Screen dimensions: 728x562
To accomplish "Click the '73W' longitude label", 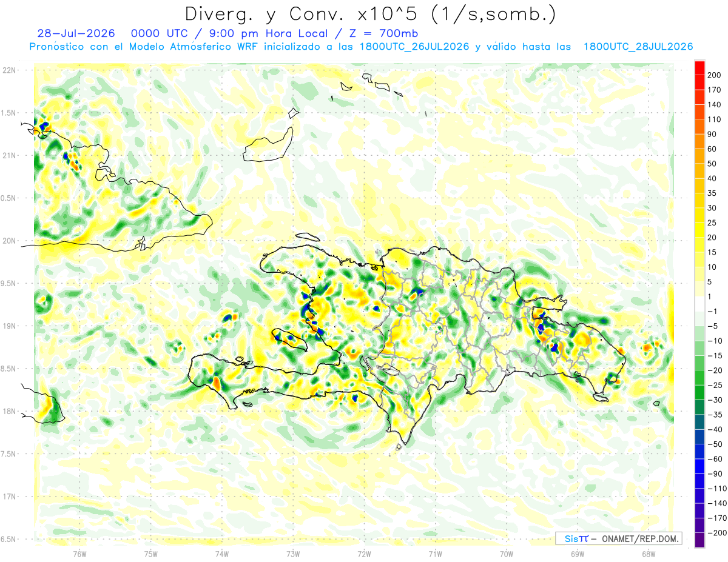I will pos(293,554).
